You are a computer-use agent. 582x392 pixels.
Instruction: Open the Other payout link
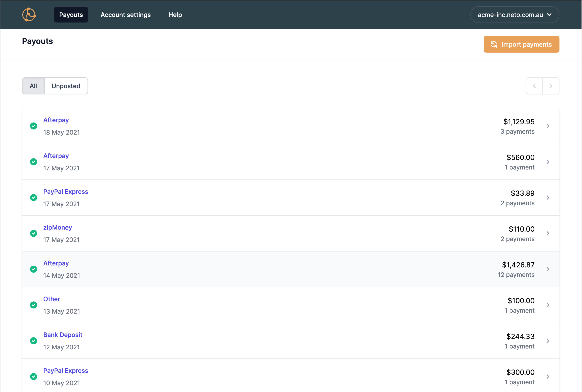[x=52, y=299]
